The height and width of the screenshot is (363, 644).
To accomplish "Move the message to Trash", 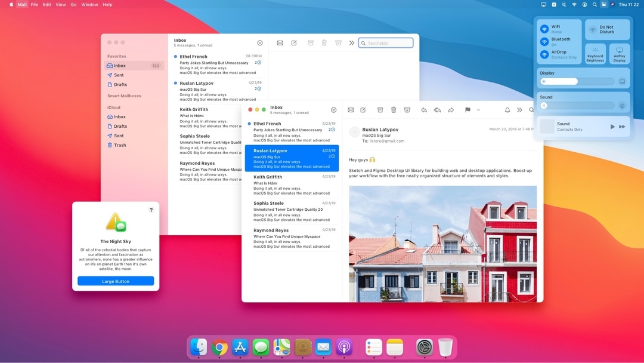I will (394, 110).
